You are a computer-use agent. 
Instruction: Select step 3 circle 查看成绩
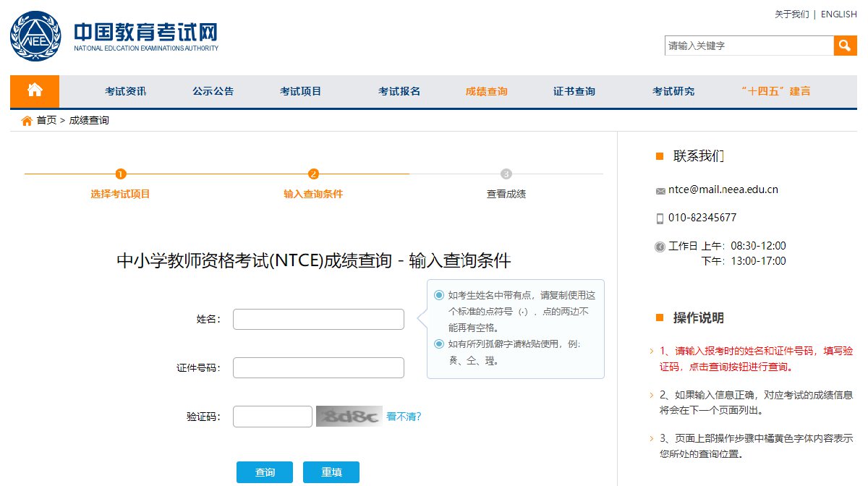(506, 174)
